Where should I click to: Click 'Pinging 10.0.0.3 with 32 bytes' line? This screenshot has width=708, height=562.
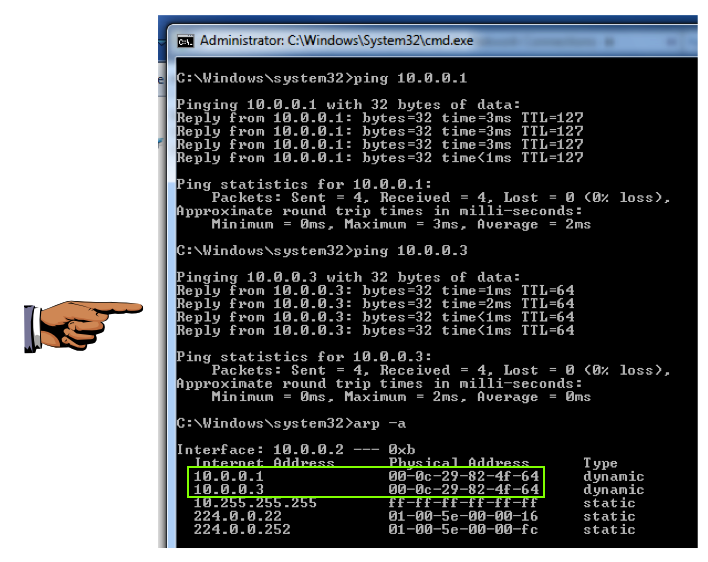coord(348,277)
